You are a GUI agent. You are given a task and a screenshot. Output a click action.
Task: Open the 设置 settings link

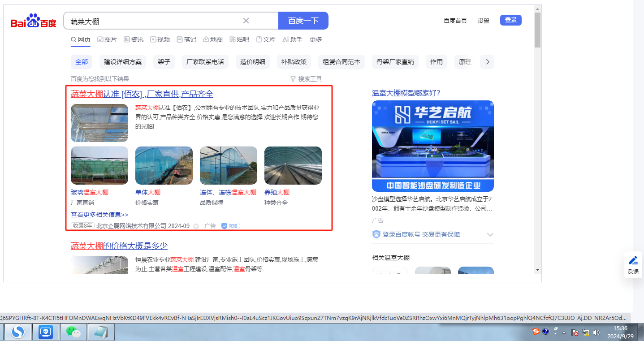click(x=484, y=21)
